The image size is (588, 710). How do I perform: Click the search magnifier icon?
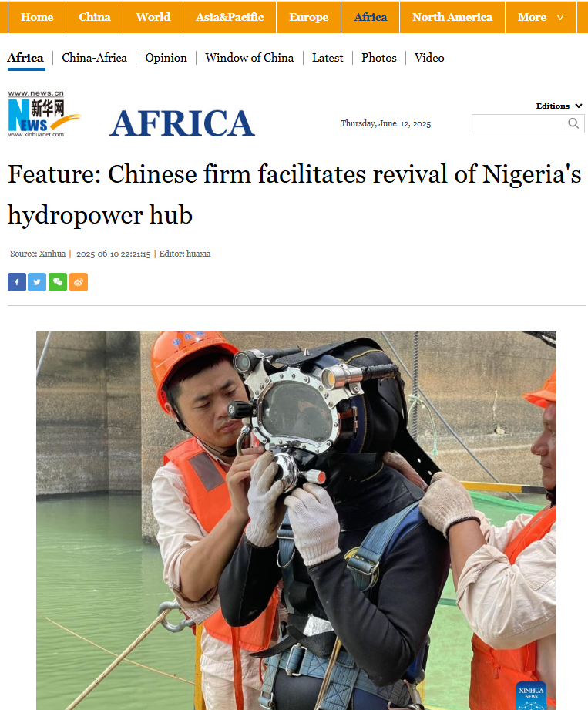(573, 123)
